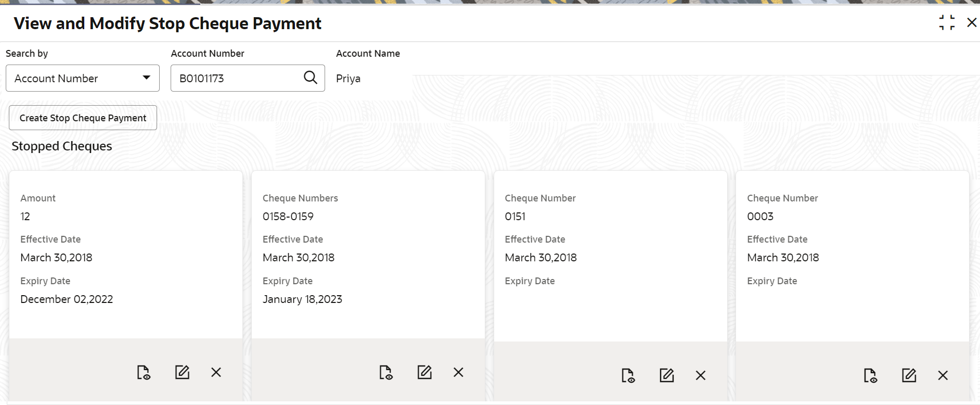Edit the Amount 12 stop cheque card

point(182,373)
